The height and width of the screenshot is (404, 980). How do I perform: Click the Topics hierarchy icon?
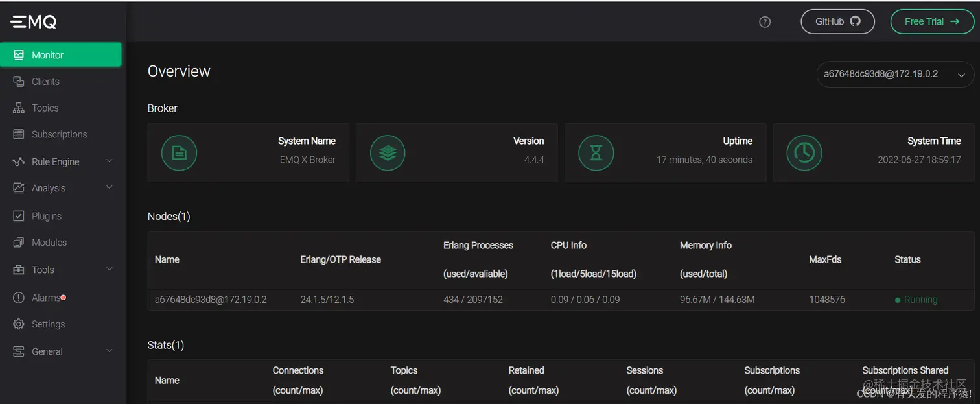(x=19, y=108)
